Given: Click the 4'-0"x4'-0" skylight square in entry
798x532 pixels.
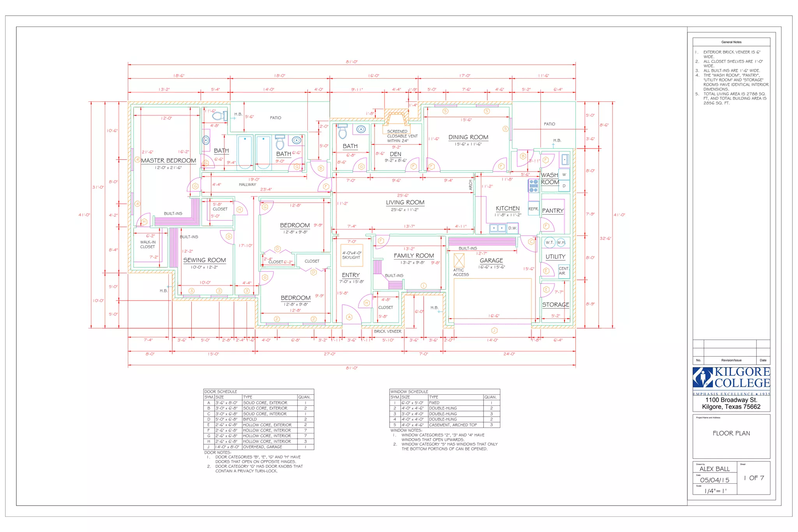Looking at the screenshot, I should tap(351, 255).
